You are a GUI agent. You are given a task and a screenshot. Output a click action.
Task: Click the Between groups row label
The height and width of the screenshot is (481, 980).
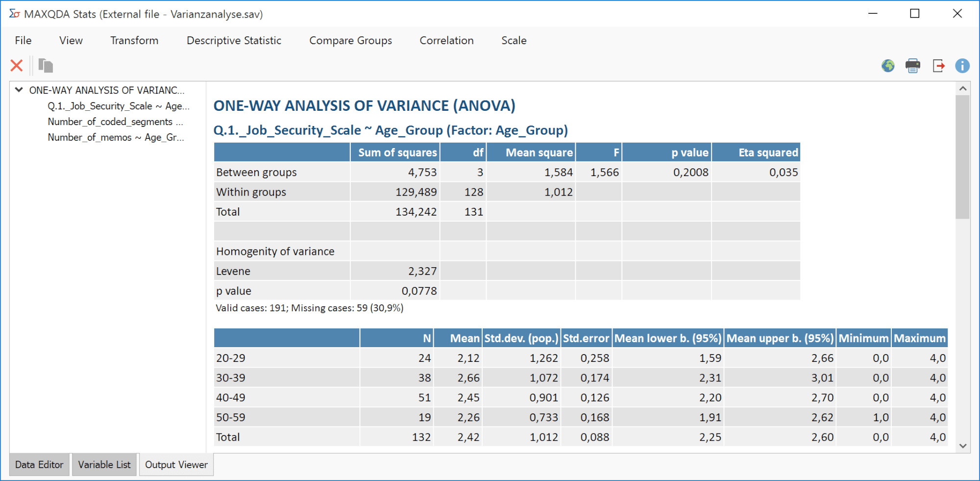(256, 172)
